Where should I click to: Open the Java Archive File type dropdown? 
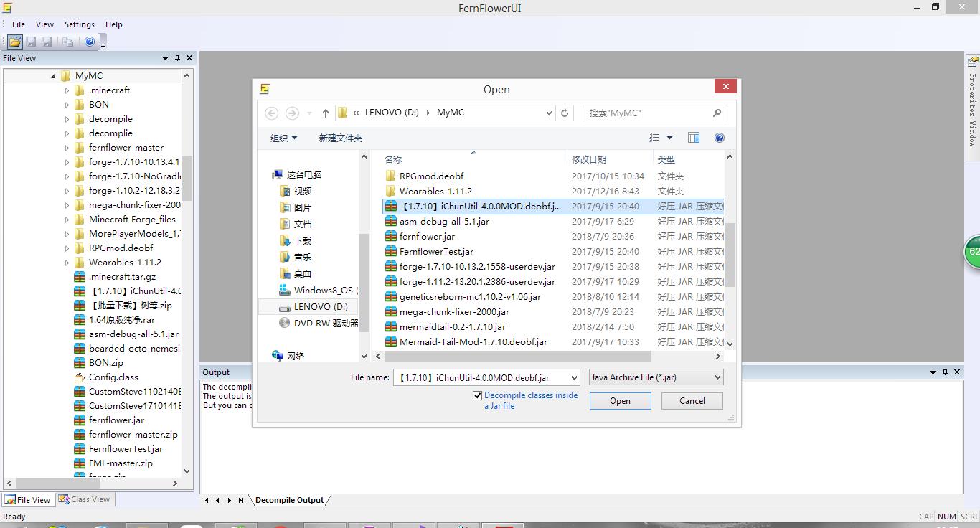656,377
